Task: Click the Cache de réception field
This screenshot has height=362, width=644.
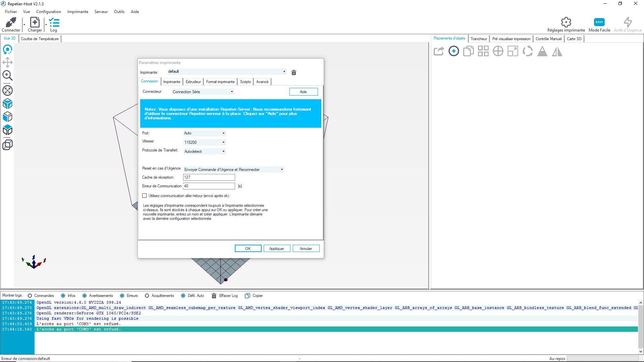Action: [x=209, y=177]
